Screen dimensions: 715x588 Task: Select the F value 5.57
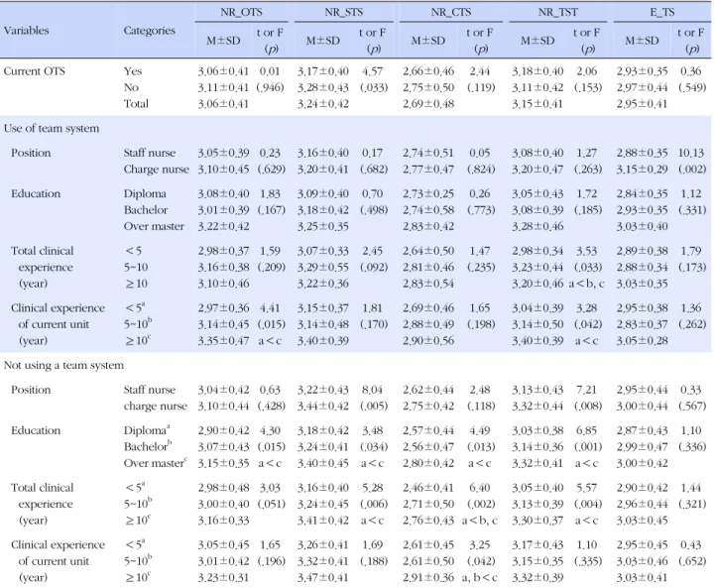[x=586, y=488]
